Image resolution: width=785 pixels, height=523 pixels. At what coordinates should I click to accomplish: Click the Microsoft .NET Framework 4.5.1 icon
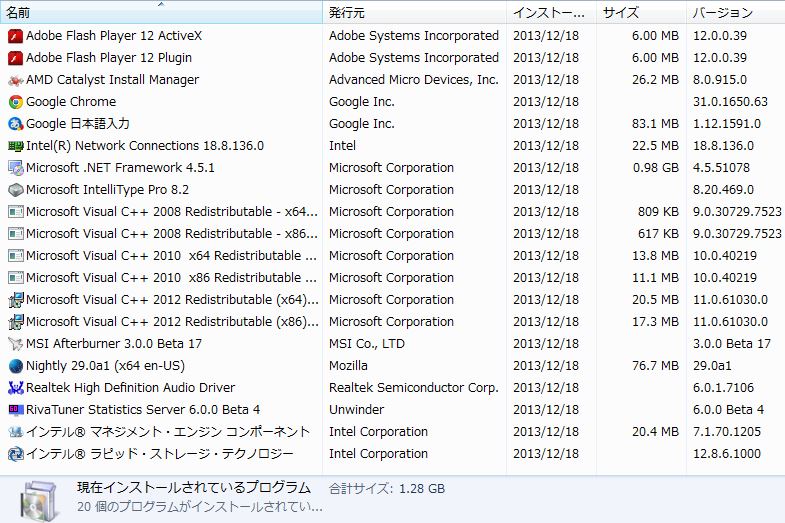click(16, 168)
